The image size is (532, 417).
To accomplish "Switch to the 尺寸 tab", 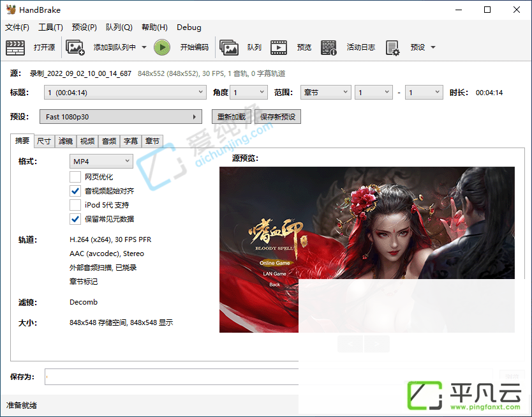I will (x=44, y=141).
